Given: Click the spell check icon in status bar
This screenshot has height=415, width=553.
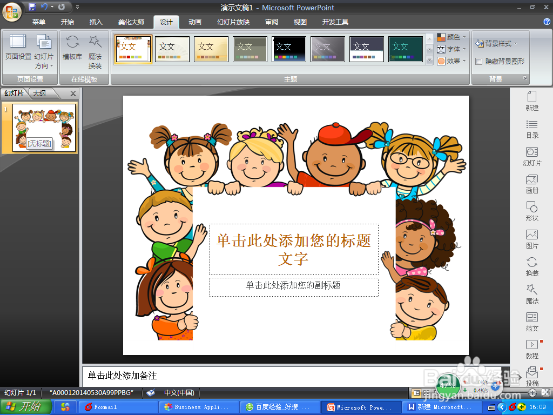Looking at the screenshot, I should pyautogui.click(x=151, y=392).
